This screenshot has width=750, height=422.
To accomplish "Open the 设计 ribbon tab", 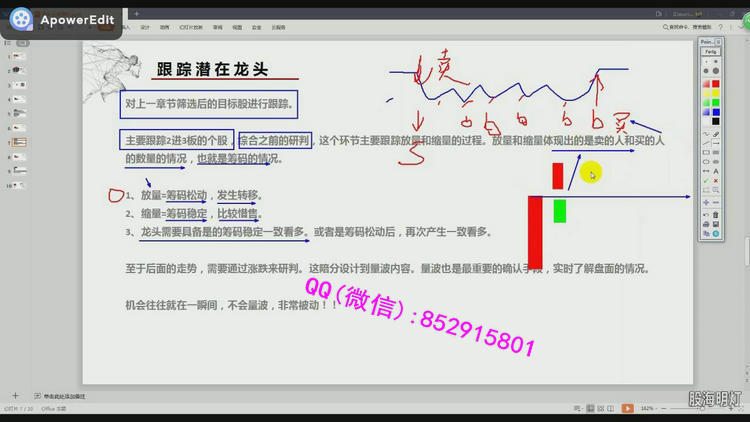I will [x=145, y=27].
